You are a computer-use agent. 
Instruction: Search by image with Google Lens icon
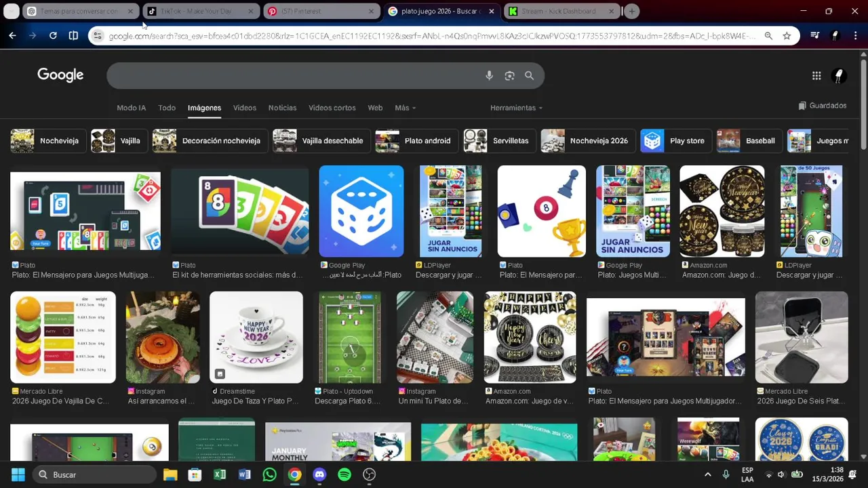[x=509, y=76]
